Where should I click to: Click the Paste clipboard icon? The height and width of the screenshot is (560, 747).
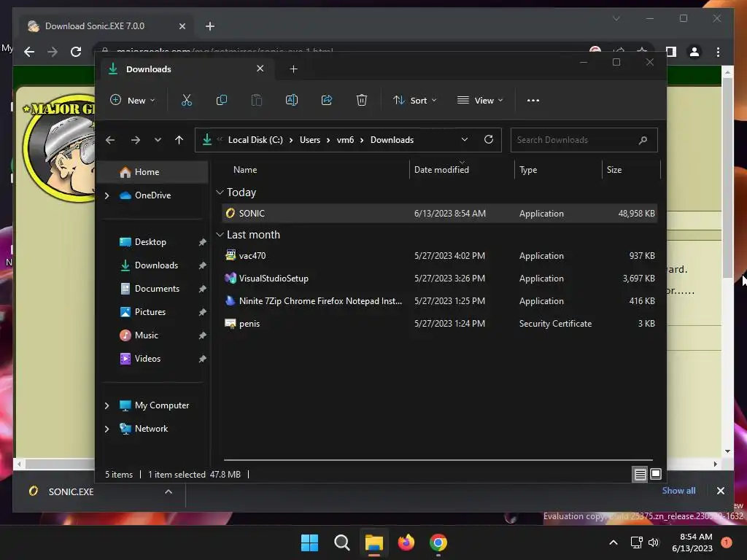[x=256, y=100]
